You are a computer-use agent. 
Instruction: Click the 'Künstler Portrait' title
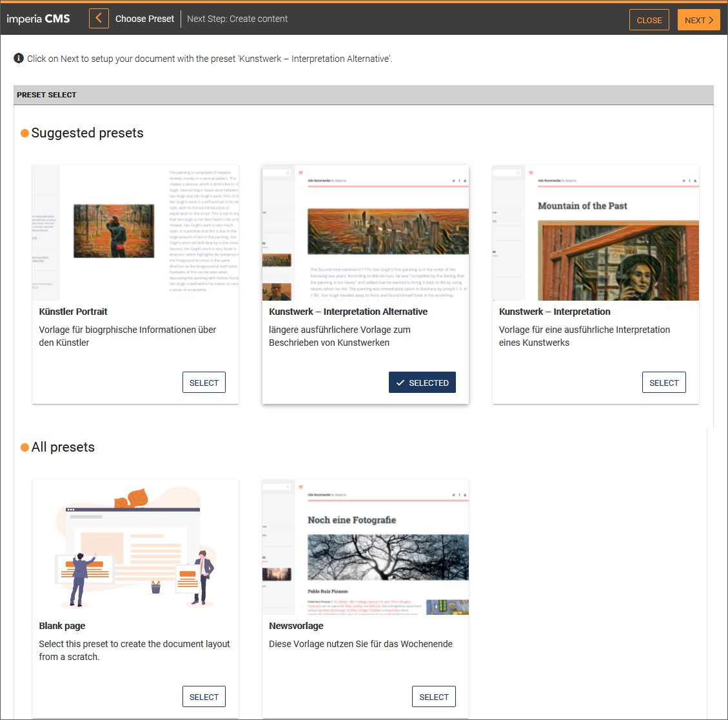point(73,312)
